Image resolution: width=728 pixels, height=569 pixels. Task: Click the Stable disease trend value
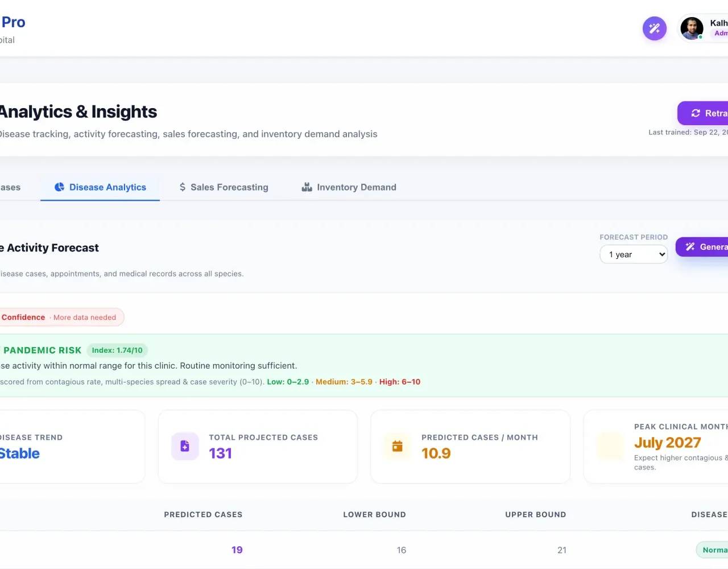(x=19, y=453)
